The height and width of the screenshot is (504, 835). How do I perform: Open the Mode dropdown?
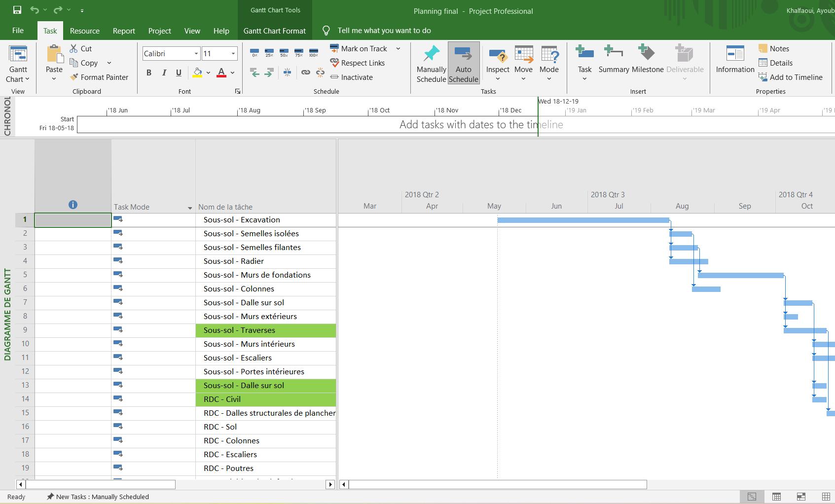pyautogui.click(x=549, y=64)
